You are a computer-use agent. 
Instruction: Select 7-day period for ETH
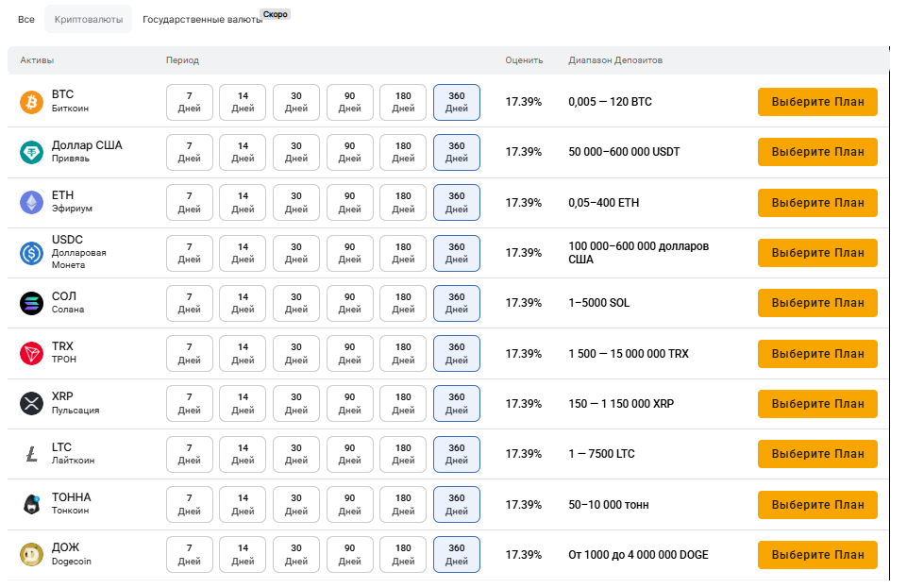[x=189, y=203]
